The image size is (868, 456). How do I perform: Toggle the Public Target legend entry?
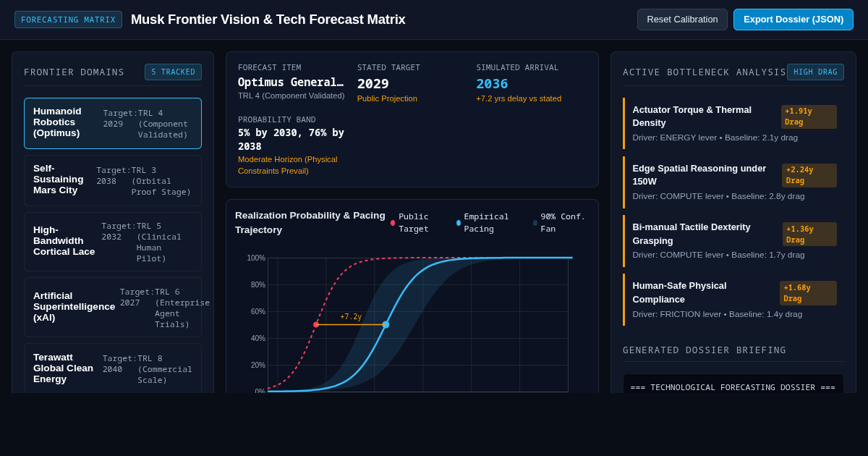tap(416, 223)
